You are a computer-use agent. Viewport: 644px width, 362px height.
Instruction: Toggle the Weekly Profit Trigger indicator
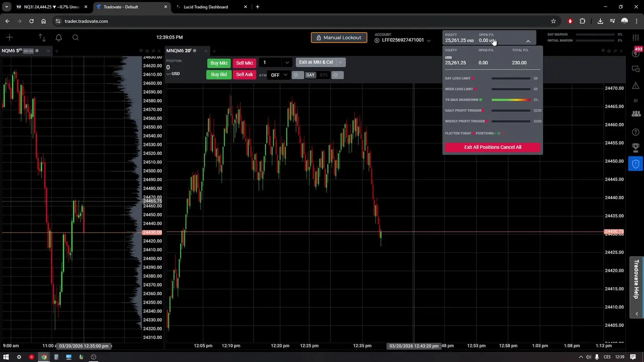487,121
